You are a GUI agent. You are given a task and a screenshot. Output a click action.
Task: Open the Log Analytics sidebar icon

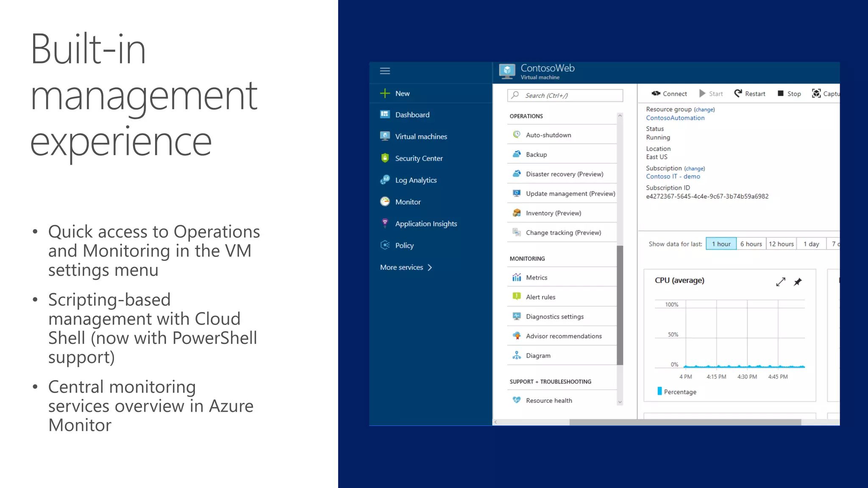tap(385, 180)
